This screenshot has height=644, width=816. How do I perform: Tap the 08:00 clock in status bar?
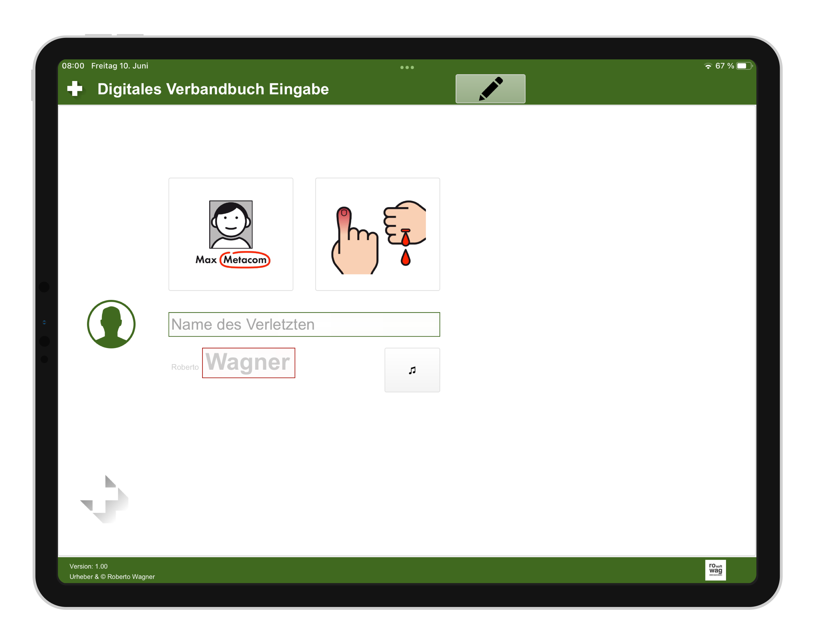pyautogui.click(x=73, y=66)
